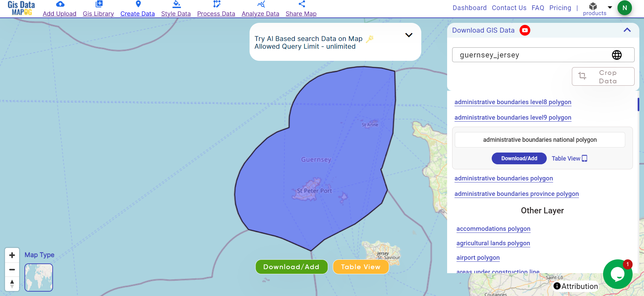This screenshot has width=644, height=296.
Task: Click the Crop Data button
Action: pyautogui.click(x=603, y=77)
